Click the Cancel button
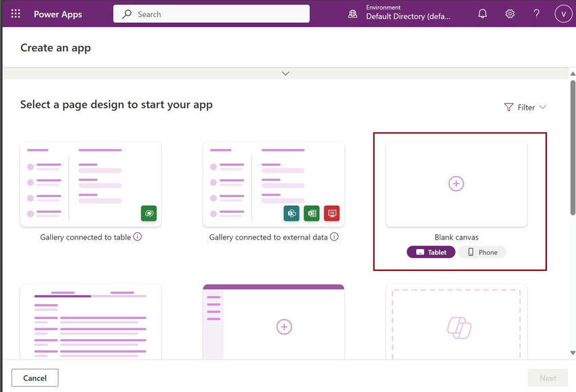The image size is (576, 392). [x=35, y=378]
